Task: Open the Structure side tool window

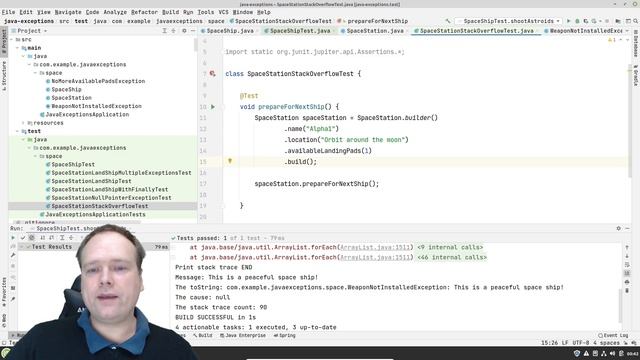Action: tap(4, 75)
